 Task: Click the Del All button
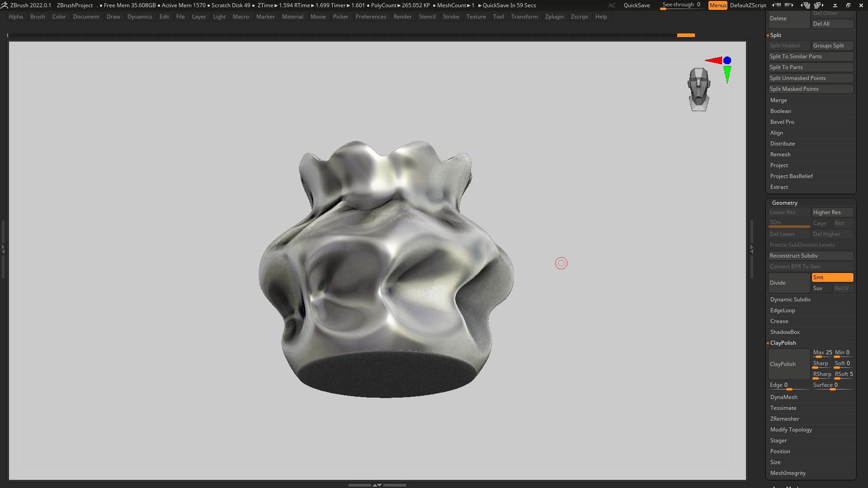point(832,24)
